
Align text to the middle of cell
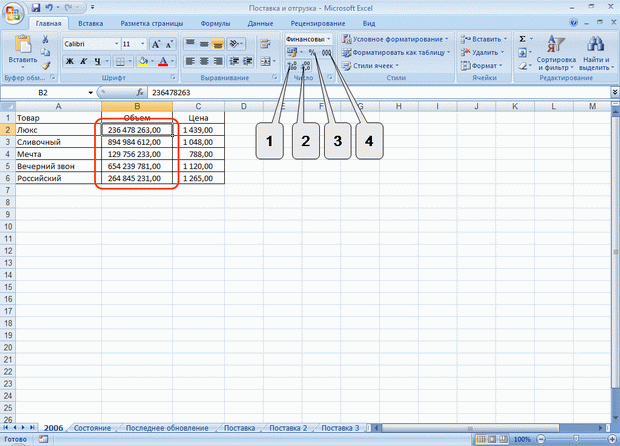pos(204,43)
